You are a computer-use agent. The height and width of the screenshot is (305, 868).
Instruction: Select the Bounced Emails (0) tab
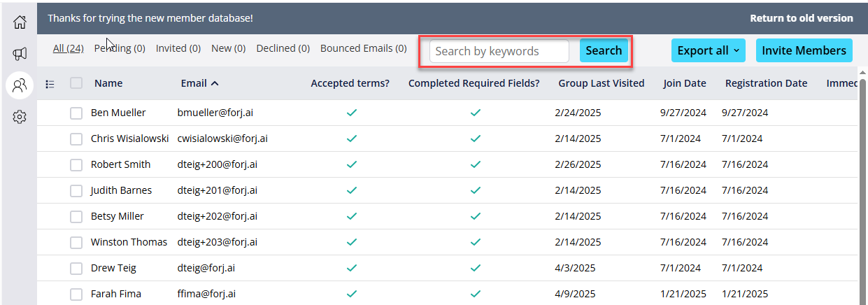(363, 48)
